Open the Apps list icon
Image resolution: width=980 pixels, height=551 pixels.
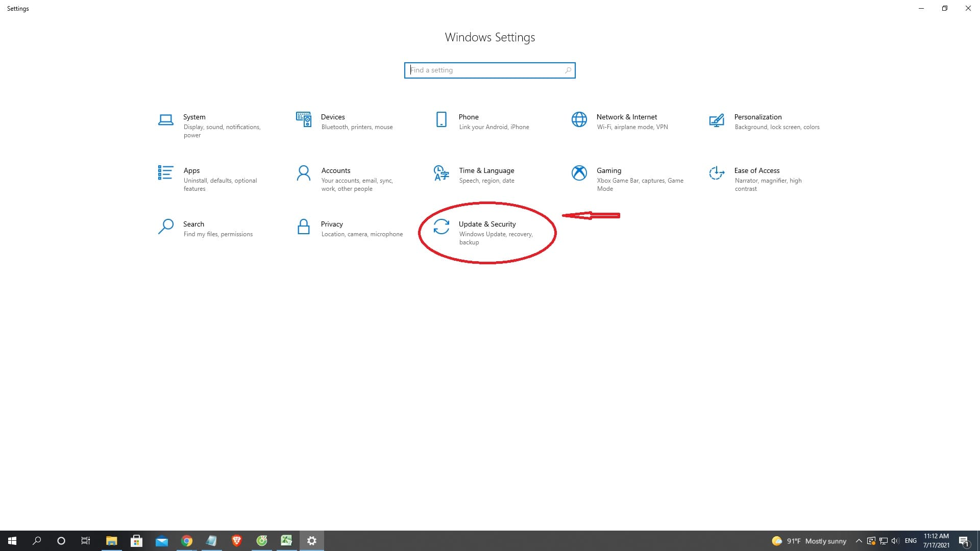pyautogui.click(x=165, y=173)
